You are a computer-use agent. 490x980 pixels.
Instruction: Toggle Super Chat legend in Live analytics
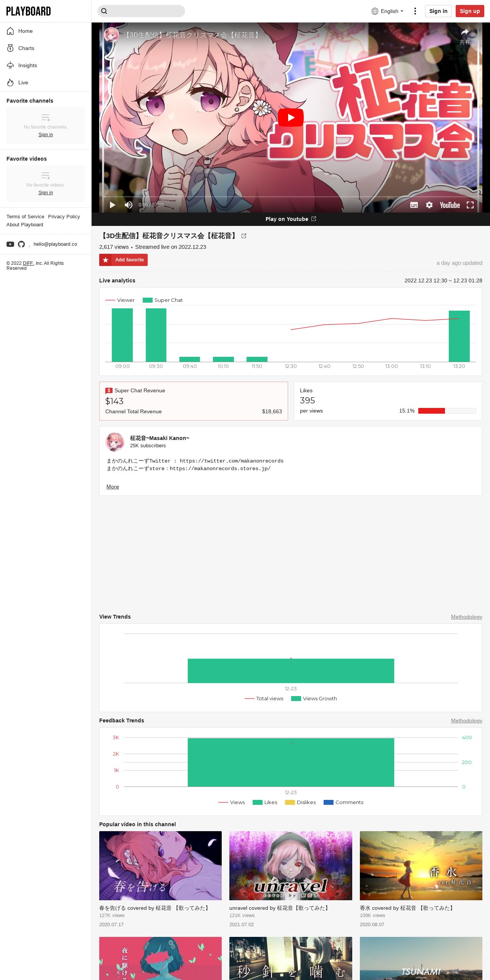[x=163, y=300]
